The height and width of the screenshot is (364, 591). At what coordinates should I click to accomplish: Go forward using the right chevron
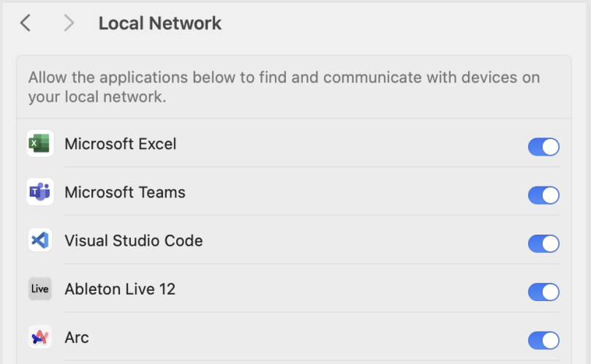point(69,23)
